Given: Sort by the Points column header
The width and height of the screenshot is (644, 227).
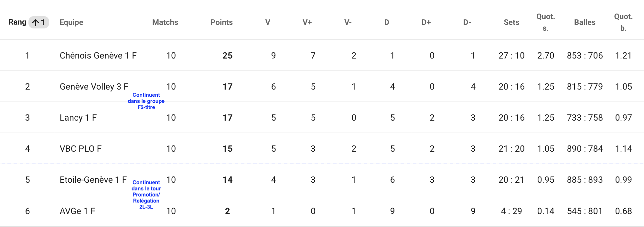Looking at the screenshot, I should point(221,22).
